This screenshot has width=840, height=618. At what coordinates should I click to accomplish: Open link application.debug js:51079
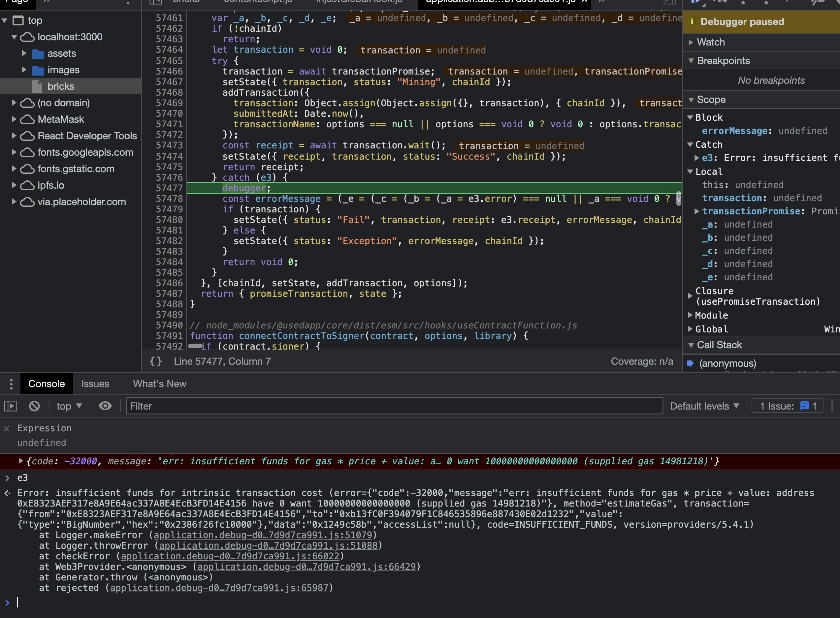tap(263, 535)
